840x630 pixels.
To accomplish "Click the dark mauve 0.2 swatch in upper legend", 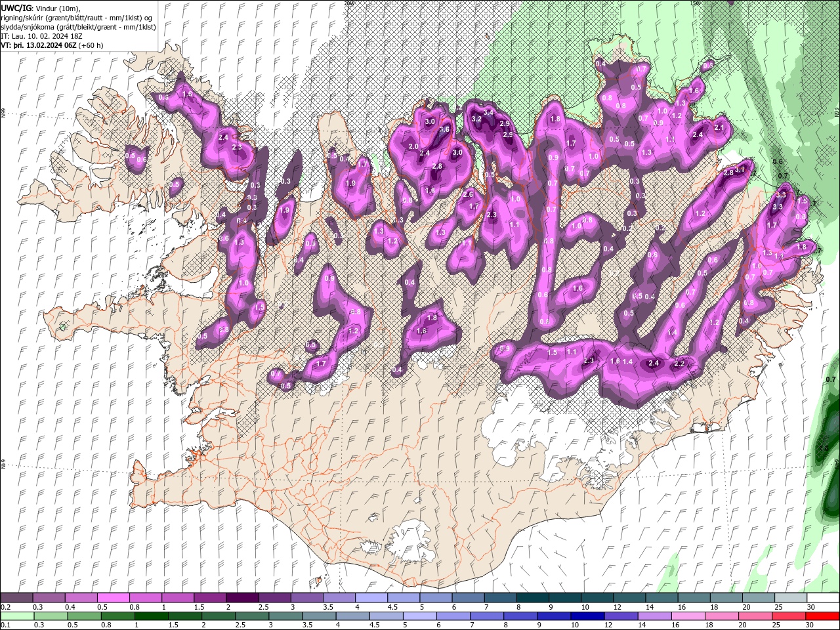I will coord(16,598).
